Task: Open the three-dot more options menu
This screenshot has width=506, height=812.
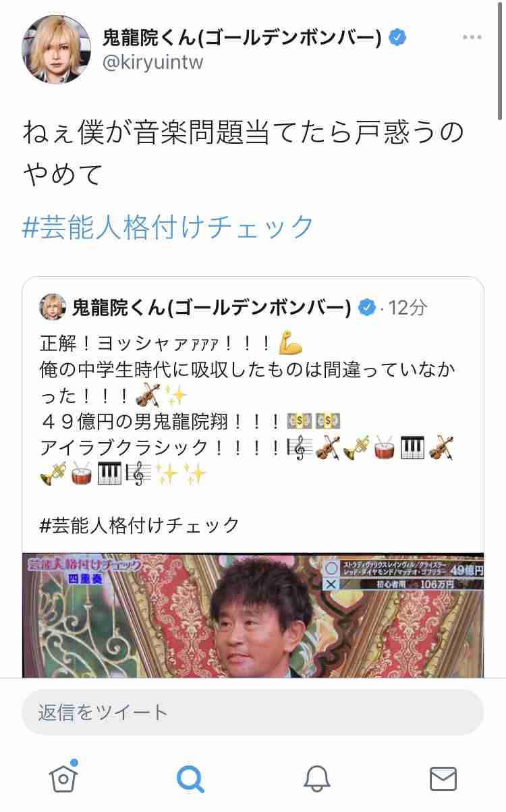Action: [x=472, y=38]
